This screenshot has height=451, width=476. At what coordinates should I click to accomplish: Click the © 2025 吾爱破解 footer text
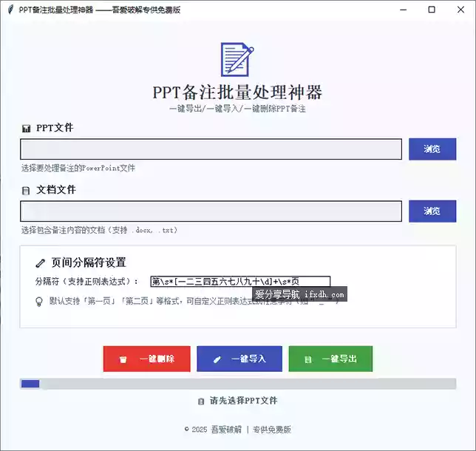click(x=238, y=430)
